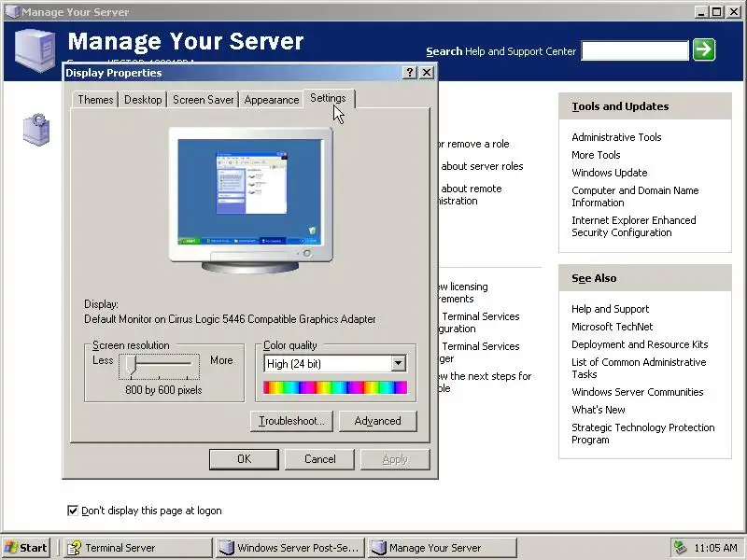This screenshot has width=747, height=560.
Task: Click the system tray network icon
Action: click(680, 548)
